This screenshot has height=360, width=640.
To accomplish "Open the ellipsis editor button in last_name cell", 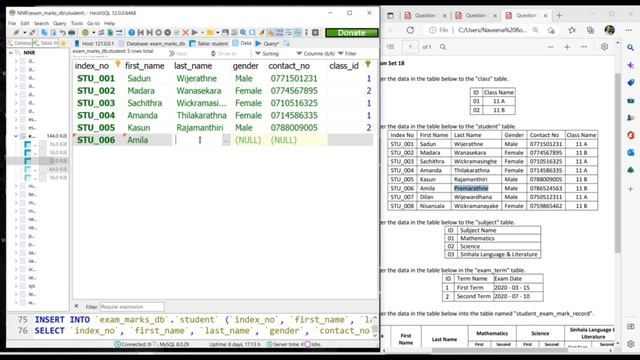I will (226, 140).
